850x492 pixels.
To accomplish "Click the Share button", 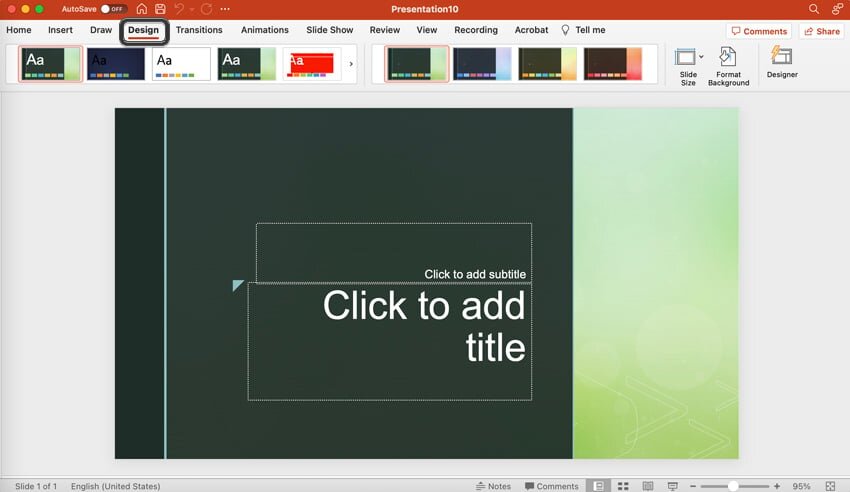I will point(821,31).
